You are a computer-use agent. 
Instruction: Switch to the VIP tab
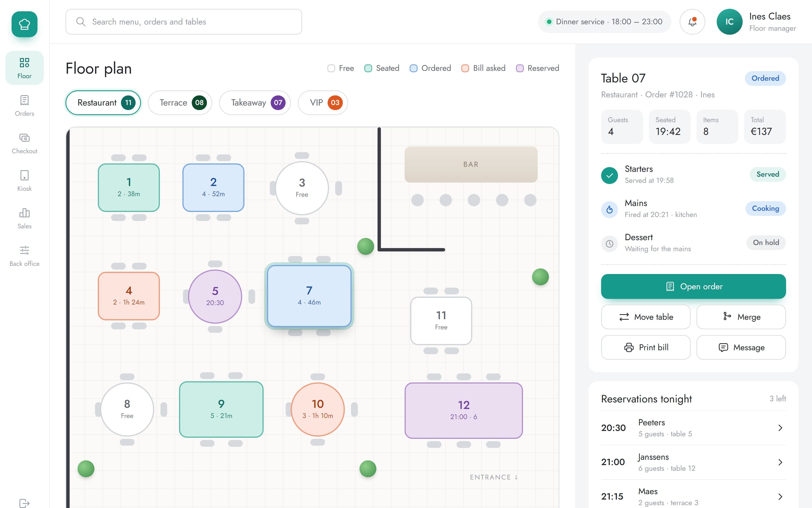323,103
